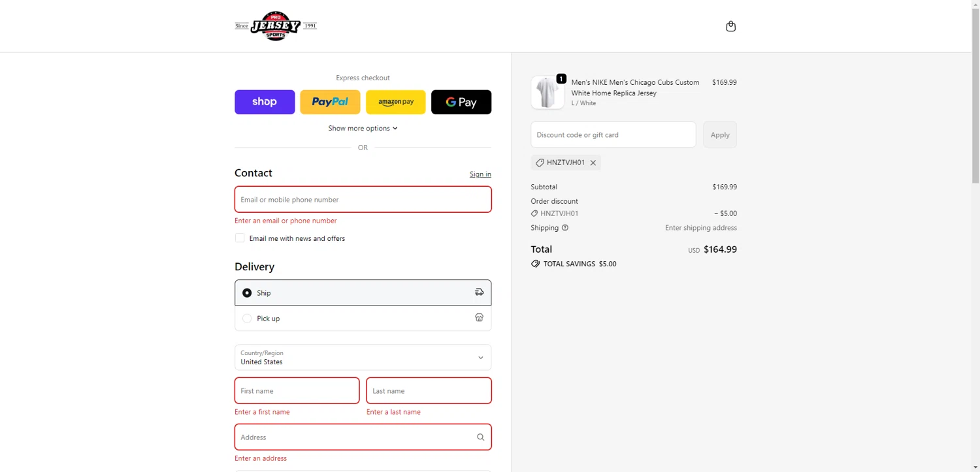980x472 pixels.
Task: Open the Country/Region dropdown
Action: 363,357
